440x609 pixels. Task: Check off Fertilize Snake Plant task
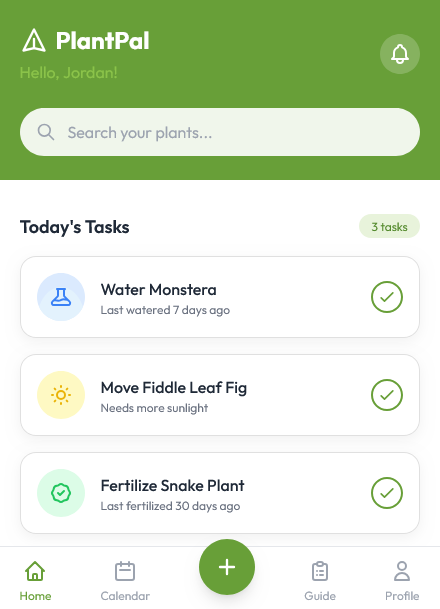click(x=387, y=493)
